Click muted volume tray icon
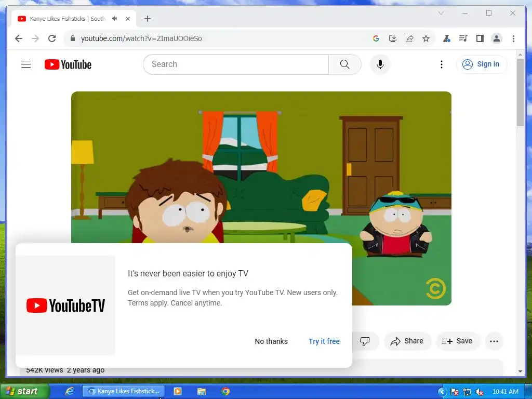The height and width of the screenshot is (399, 532). click(480, 392)
